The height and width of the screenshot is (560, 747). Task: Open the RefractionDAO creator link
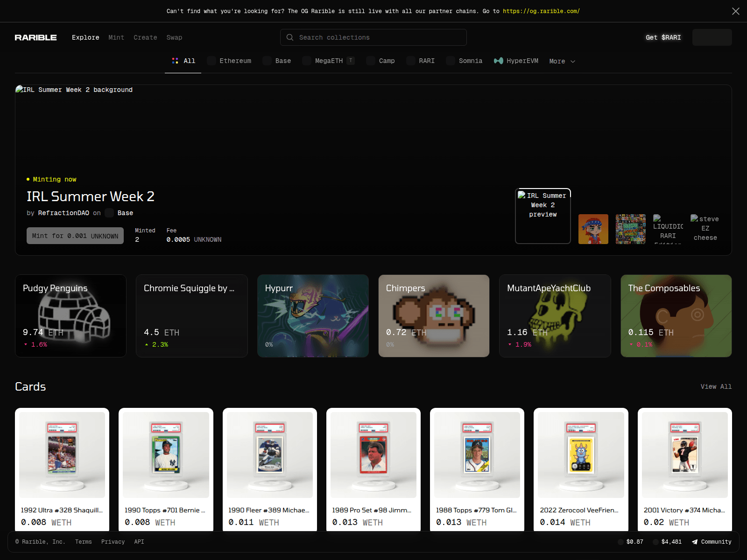(63, 213)
